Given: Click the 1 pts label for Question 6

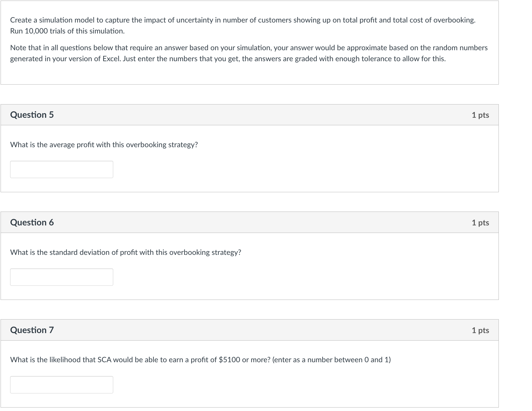Looking at the screenshot, I should pyautogui.click(x=480, y=223).
